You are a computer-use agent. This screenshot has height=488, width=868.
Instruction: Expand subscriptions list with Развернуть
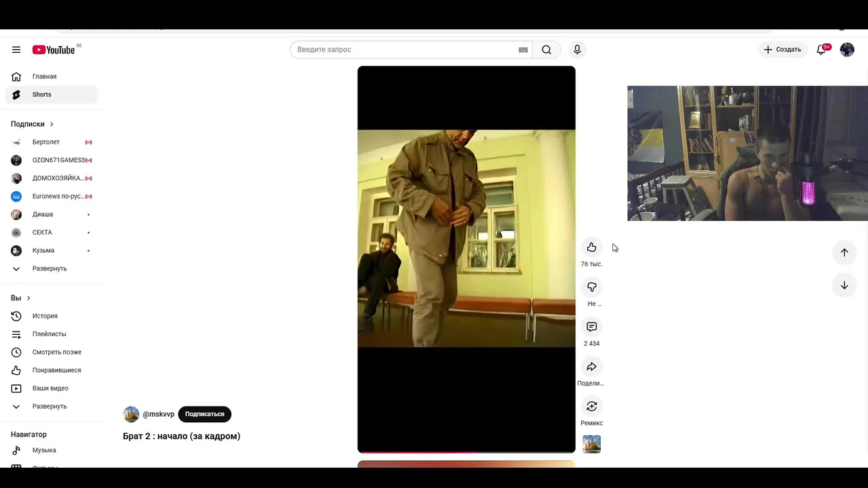tap(52, 268)
